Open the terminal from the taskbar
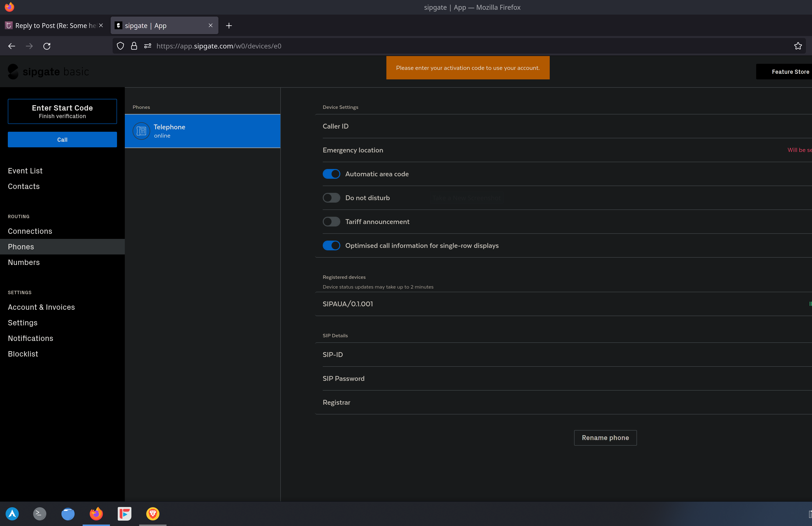Screen dimensions: 812x526 point(39,514)
